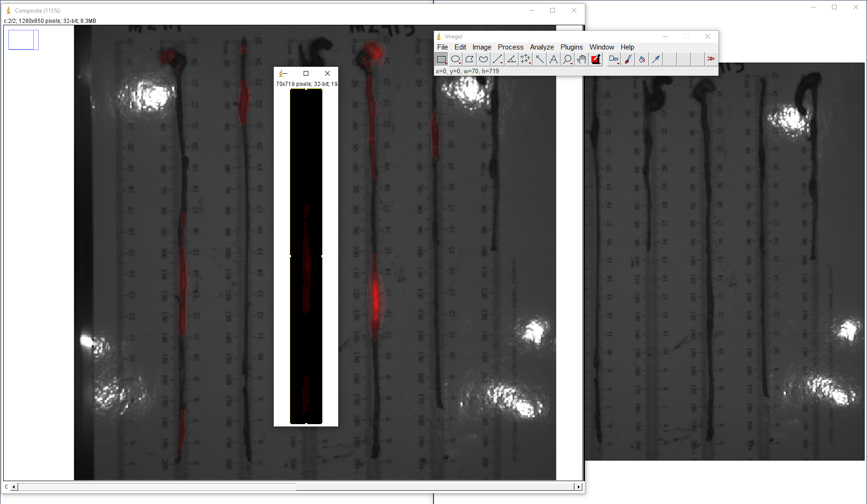Open the Window menu

pos(602,47)
